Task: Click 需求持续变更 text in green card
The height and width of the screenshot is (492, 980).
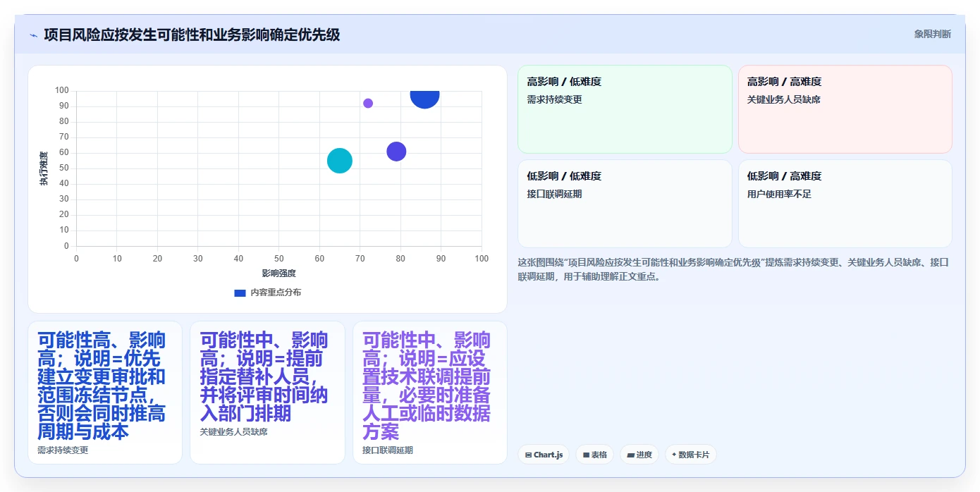Action: pyautogui.click(x=555, y=99)
